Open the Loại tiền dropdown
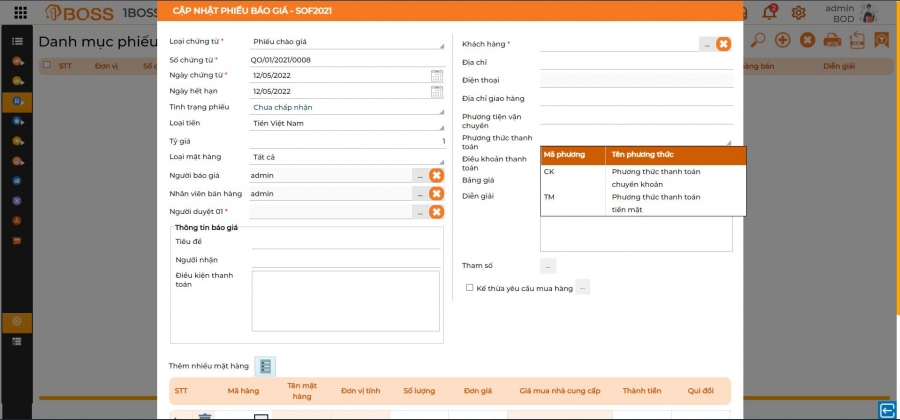 click(348, 123)
